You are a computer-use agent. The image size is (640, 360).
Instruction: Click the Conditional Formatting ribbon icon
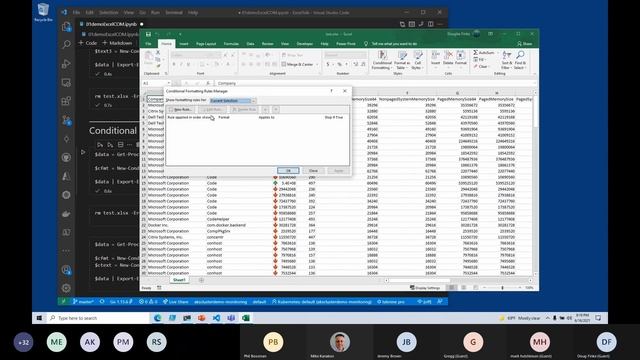coord(382,60)
